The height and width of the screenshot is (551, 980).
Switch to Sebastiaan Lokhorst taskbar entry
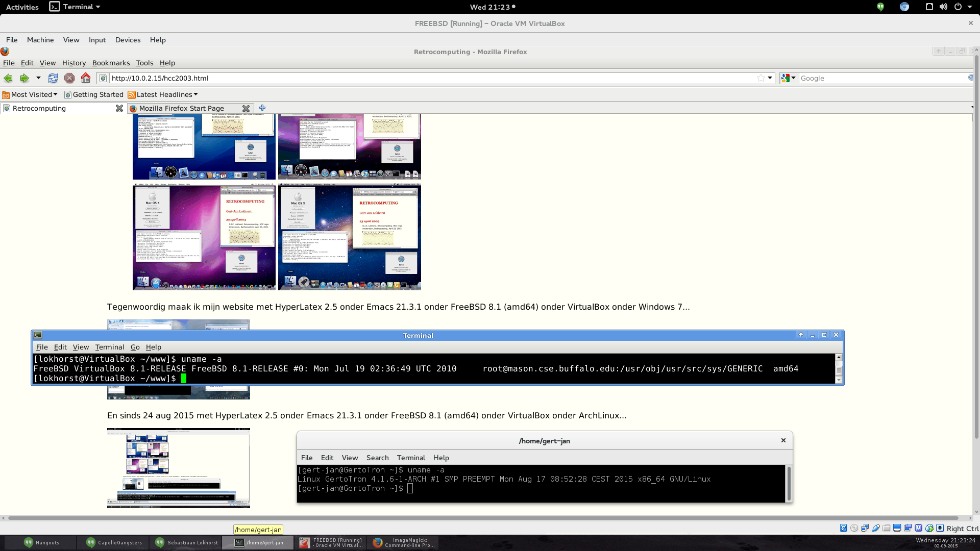click(x=186, y=542)
